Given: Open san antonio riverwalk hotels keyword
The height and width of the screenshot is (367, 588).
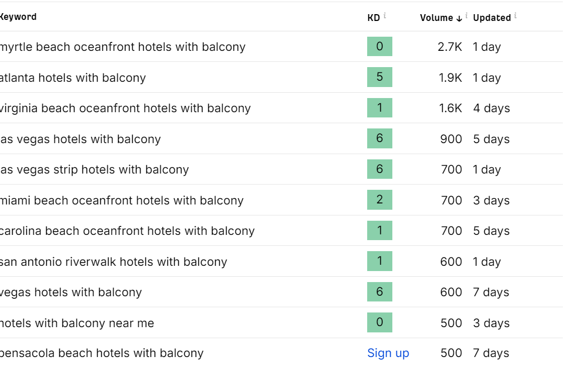Looking at the screenshot, I should tap(113, 262).
